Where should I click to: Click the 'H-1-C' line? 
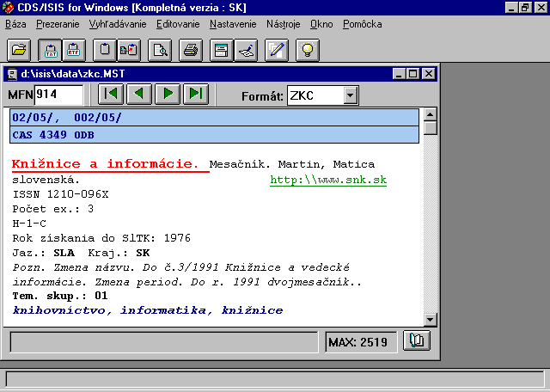point(29,224)
